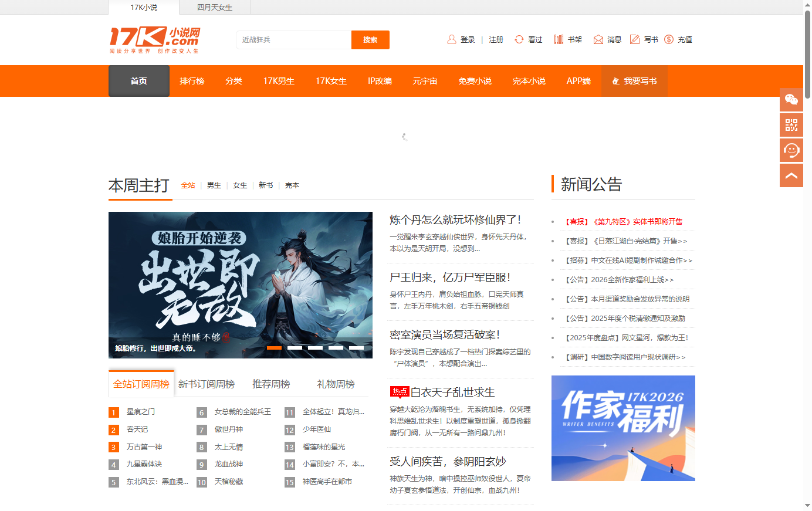Open rank 2 book 吞天记

[137, 429]
